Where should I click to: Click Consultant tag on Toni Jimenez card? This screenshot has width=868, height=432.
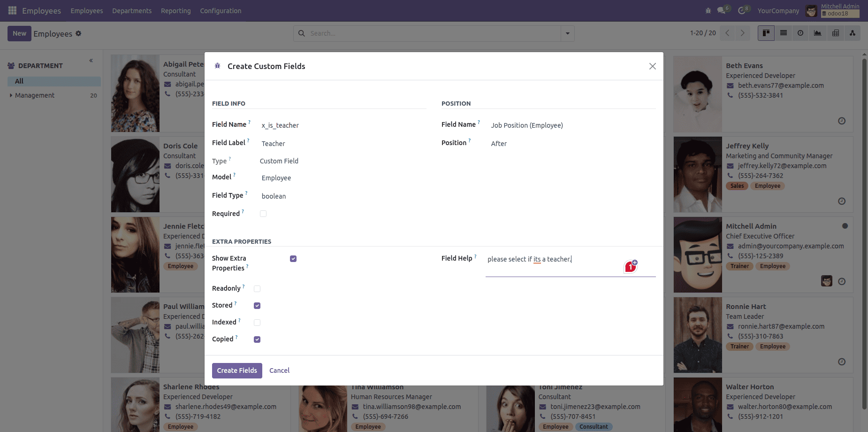(x=594, y=427)
